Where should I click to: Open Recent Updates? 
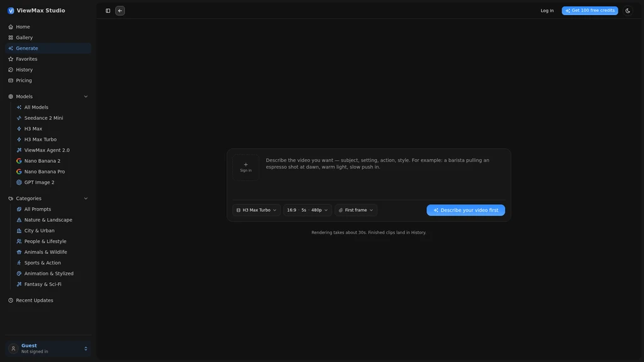[48, 300]
